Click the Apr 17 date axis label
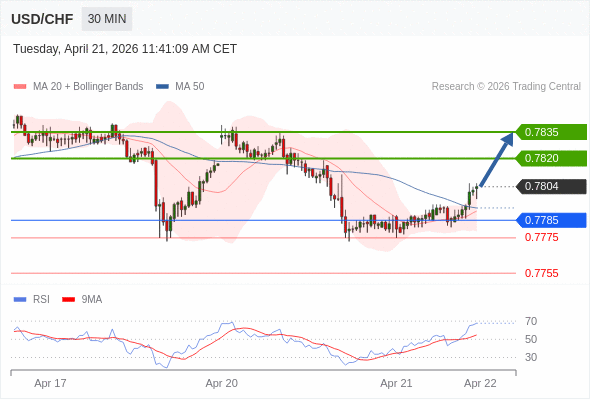 coord(50,383)
